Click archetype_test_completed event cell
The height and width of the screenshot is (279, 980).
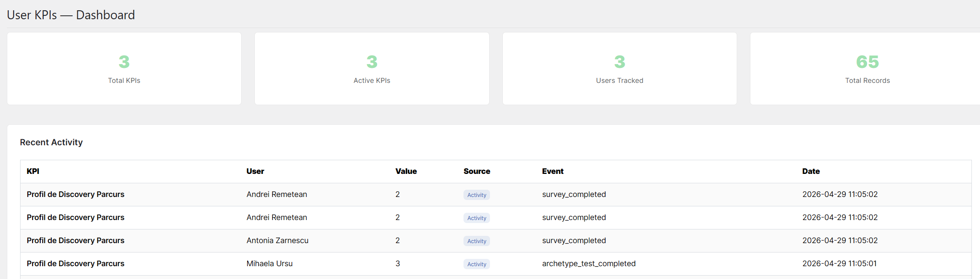tap(589, 264)
